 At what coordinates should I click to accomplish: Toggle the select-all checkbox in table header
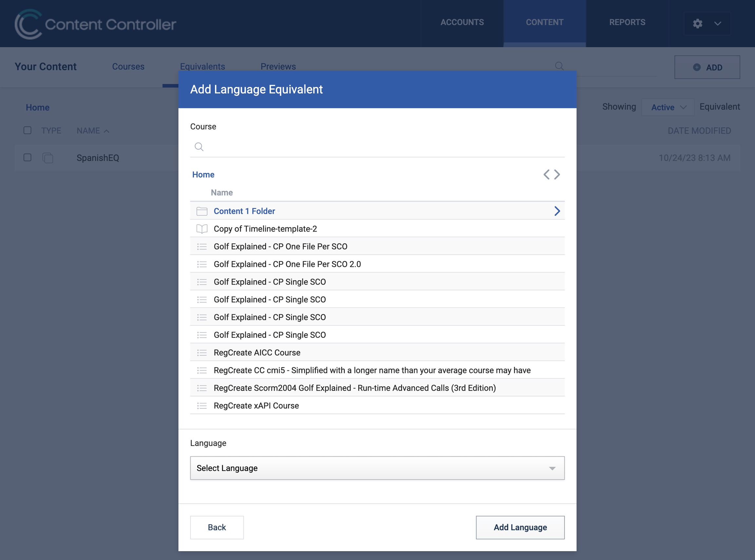click(28, 131)
